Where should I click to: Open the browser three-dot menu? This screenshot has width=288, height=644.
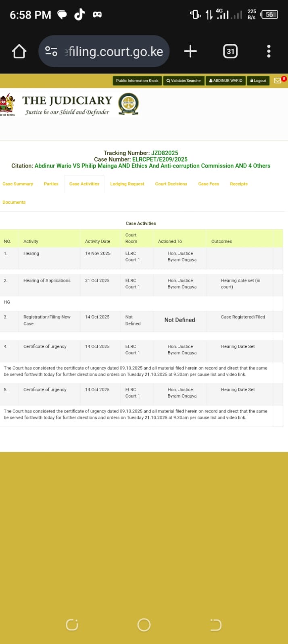coord(269,51)
